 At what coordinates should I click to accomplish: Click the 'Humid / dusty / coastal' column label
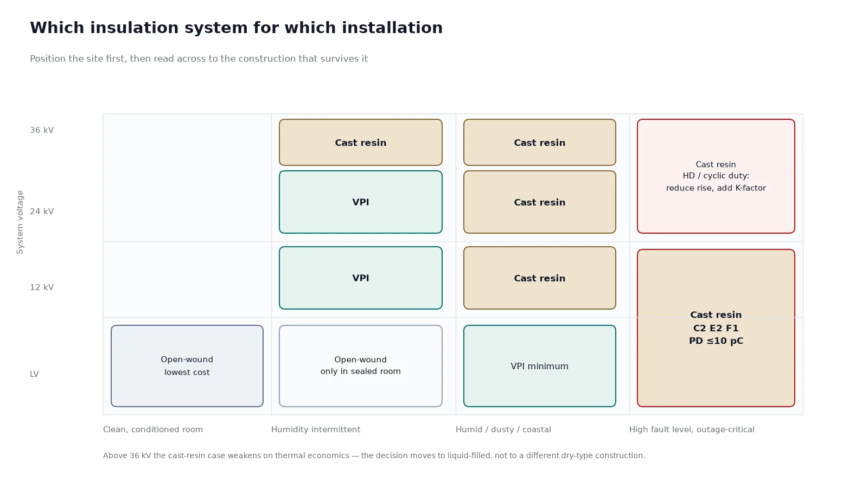click(503, 429)
